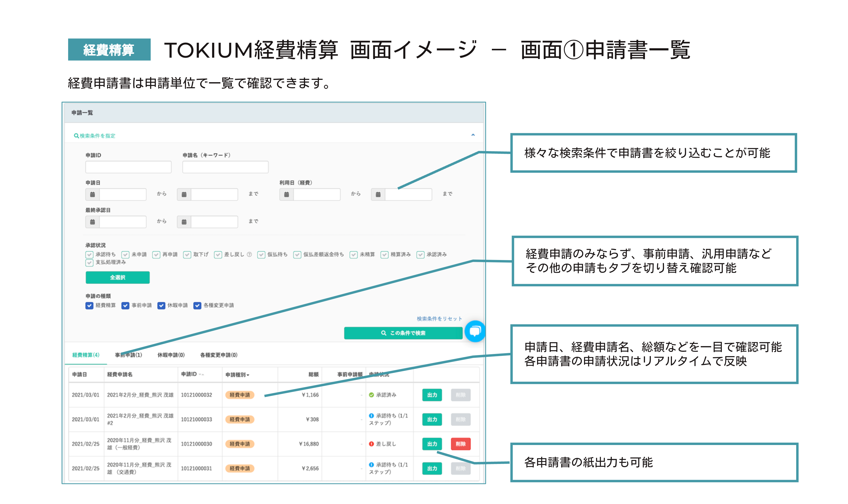Image resolution: width=848 pixels, height=504 pixels.
Task: Open calendar for 申請日 end date
Action: tap(184, 195)
